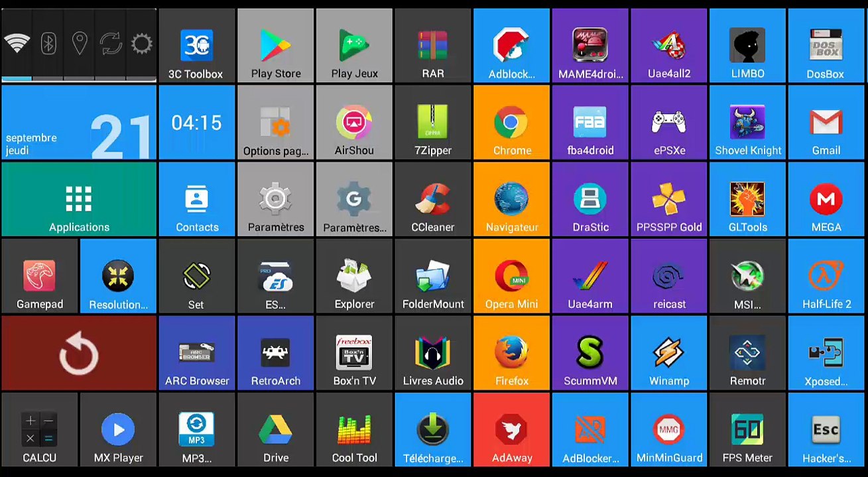The width and height of the screenshot is (868, 477).
Task: Toggle the Bluetooth quick setting
Action: click(48, 44)
